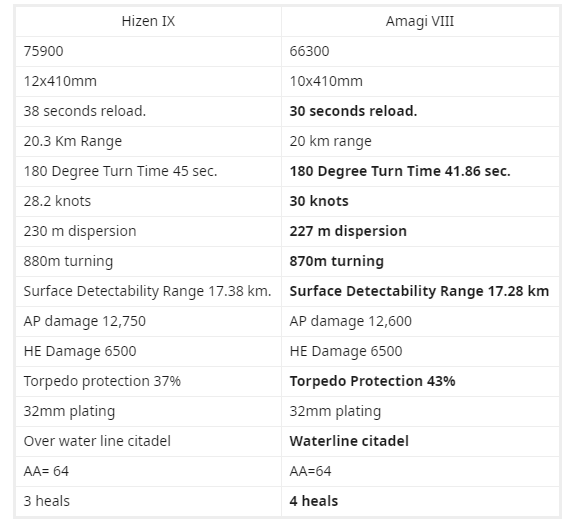
Task: Click the 10x410mm guns cell
Action: pos(420,81)
